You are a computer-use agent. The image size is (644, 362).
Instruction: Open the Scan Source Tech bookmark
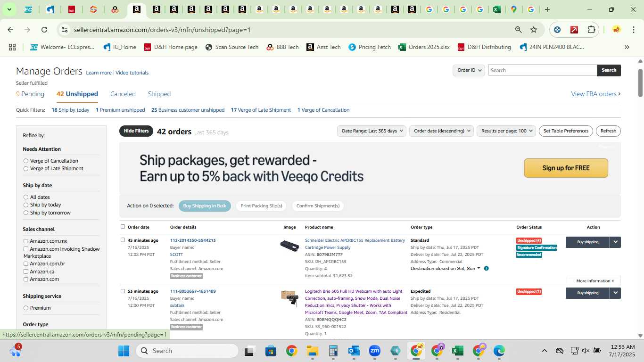coord(232,47)
